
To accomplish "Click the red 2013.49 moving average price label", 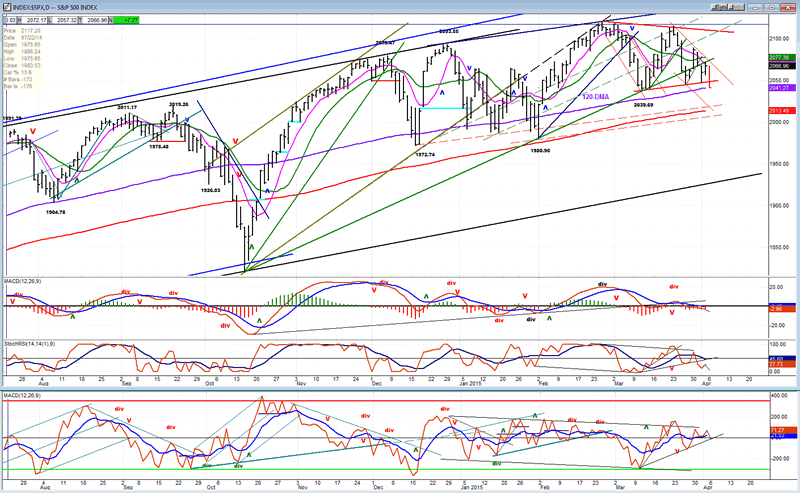I will click(x=781, y=111).
